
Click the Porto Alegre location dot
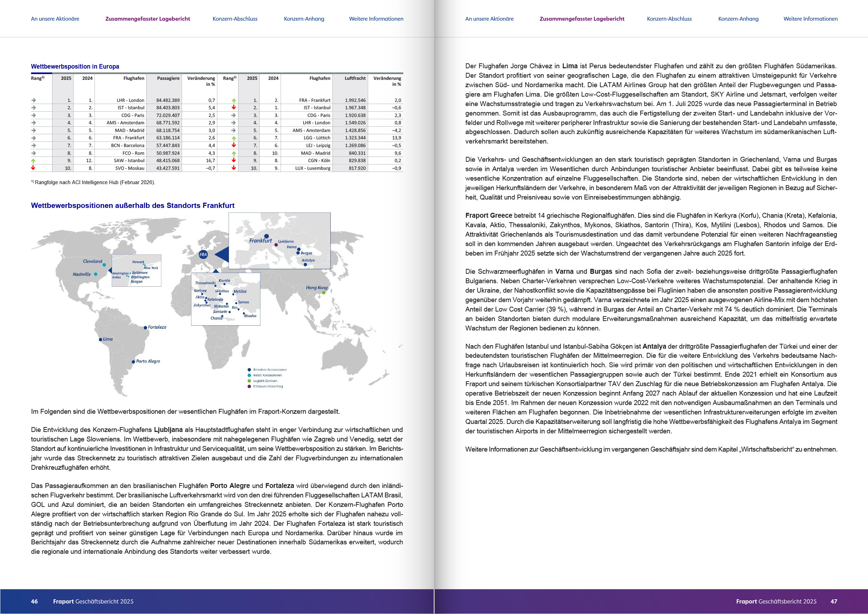(133, 362)
